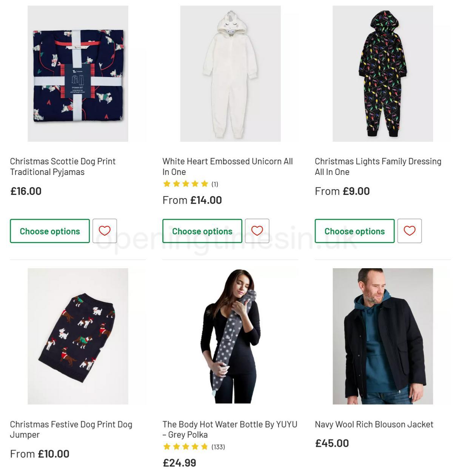
Task: Click the wishlist heart for Christmas Lights Family Dressing All In One
Action: tap(410, 231)
